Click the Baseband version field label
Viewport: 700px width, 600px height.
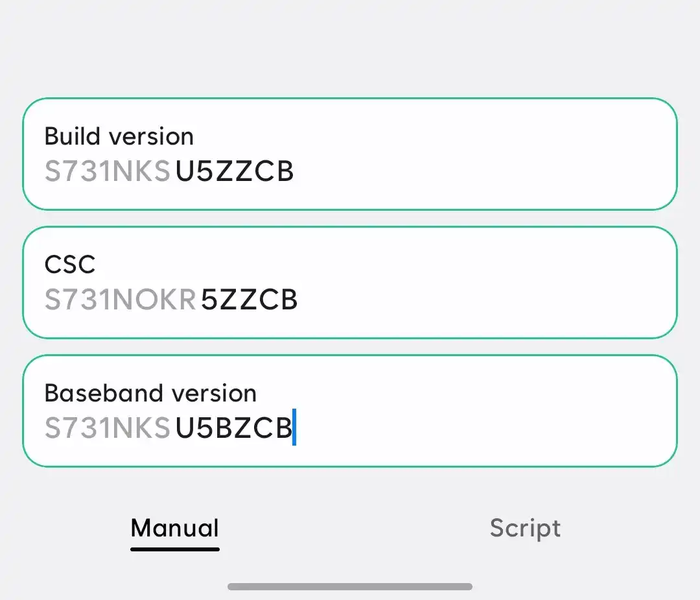(x=150, y=393)
